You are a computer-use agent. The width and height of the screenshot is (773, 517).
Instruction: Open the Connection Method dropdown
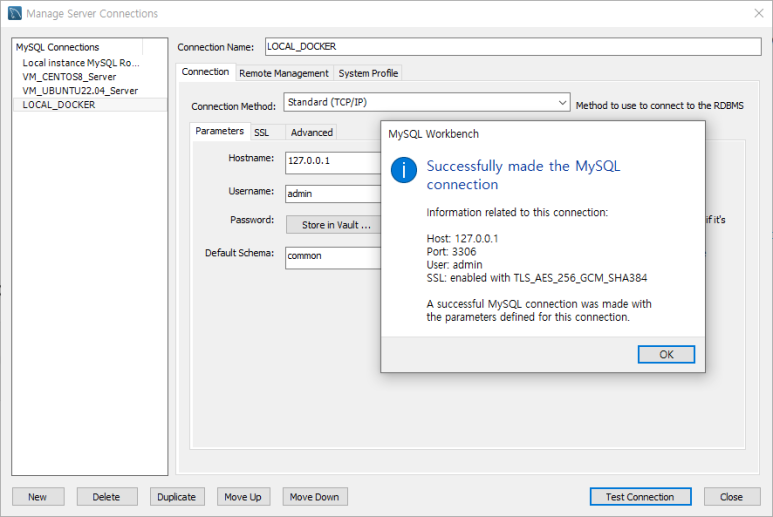(x=427, y=102)
